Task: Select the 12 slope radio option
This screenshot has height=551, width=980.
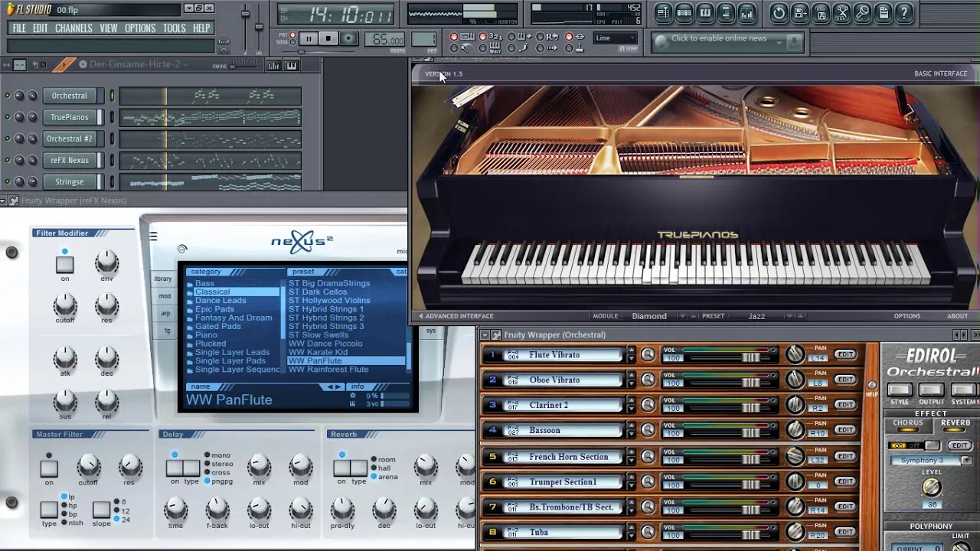Action: click(x=116, y=510)
